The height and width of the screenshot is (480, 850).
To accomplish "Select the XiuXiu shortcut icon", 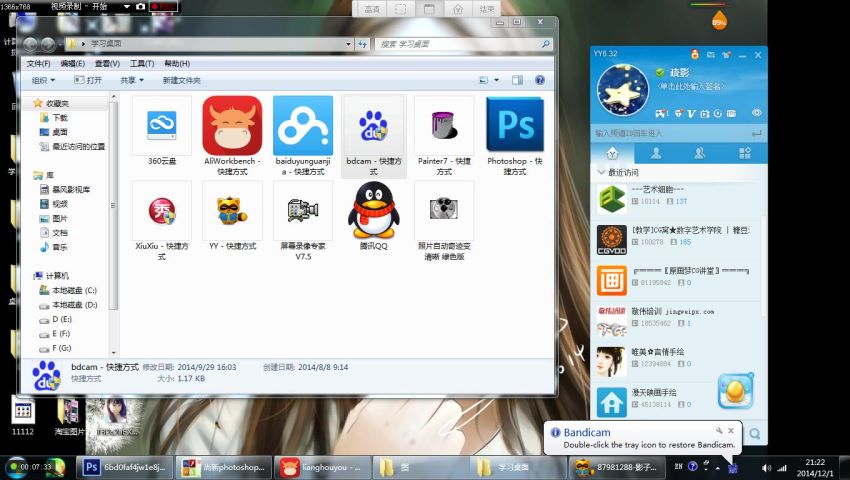I will point(162,211).
